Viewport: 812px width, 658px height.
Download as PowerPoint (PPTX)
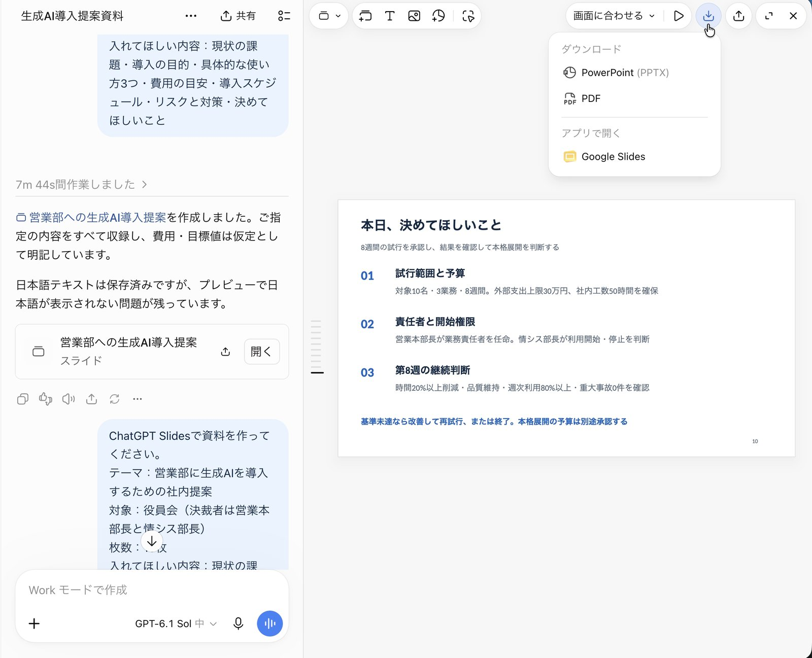[634, 73]
